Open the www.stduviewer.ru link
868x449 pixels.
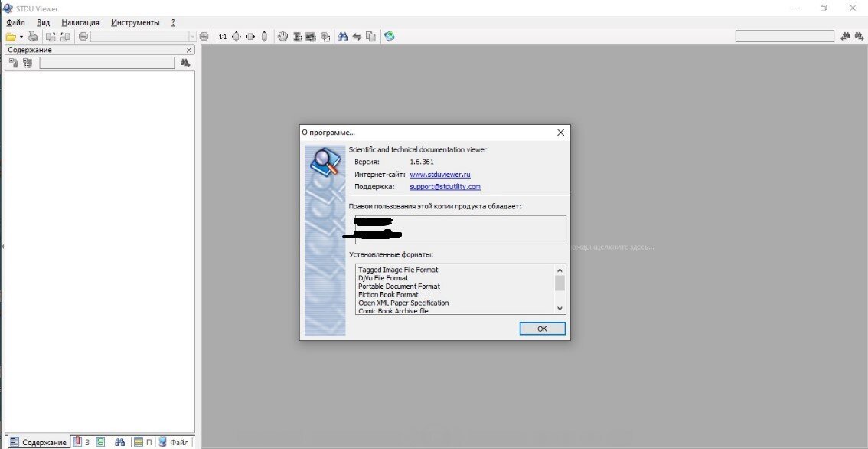tap(439, 175)
